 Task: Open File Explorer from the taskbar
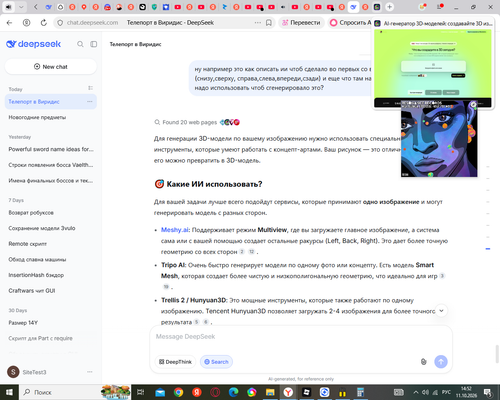click(270, 392)
